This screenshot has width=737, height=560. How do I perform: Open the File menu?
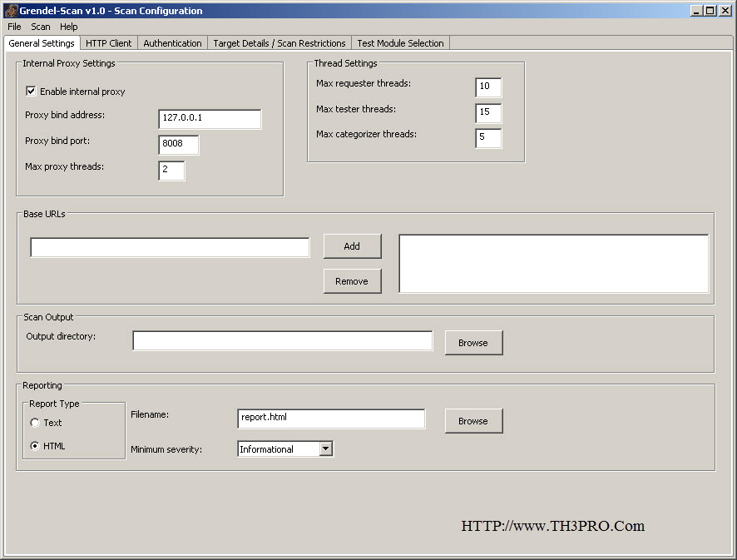pyautogui.click(x=14, y=27)
